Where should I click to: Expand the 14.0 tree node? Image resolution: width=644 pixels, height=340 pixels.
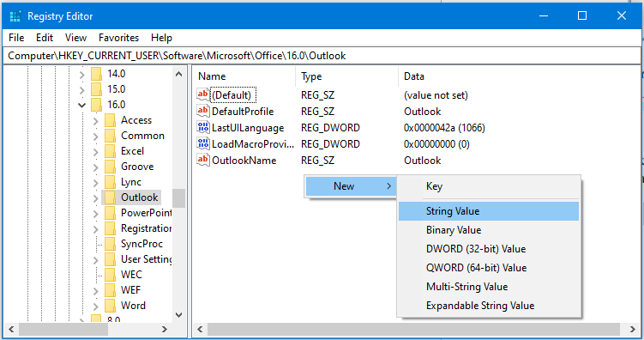(x=81, y=75)
